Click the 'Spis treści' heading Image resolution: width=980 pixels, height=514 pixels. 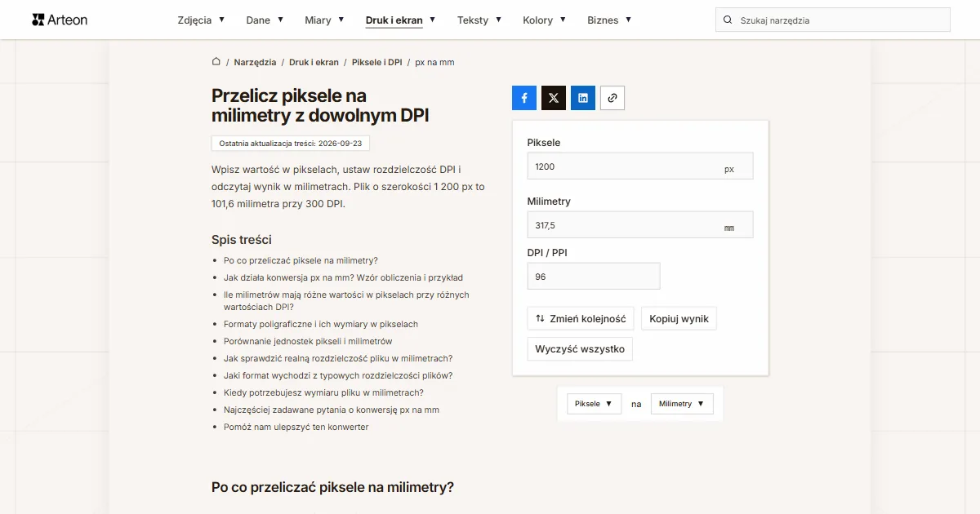click(x=242, y=240)
